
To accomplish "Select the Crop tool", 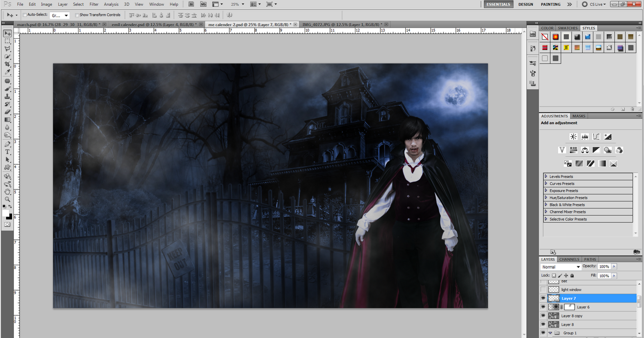I will click(7, 64).
